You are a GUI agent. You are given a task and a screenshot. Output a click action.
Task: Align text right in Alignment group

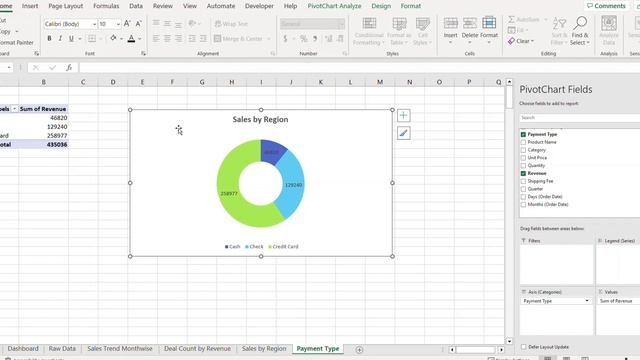[x=178, y=38]
